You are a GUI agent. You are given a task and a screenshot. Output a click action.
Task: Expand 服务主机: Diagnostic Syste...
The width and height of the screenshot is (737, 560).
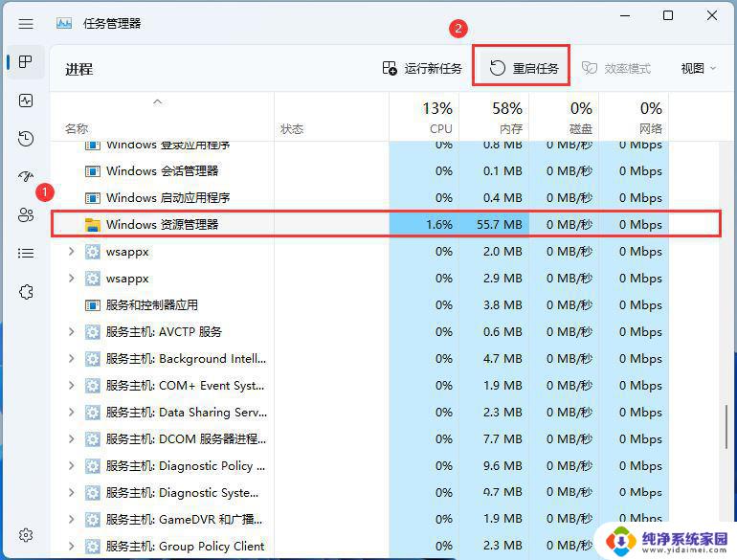tap(71, 493)
